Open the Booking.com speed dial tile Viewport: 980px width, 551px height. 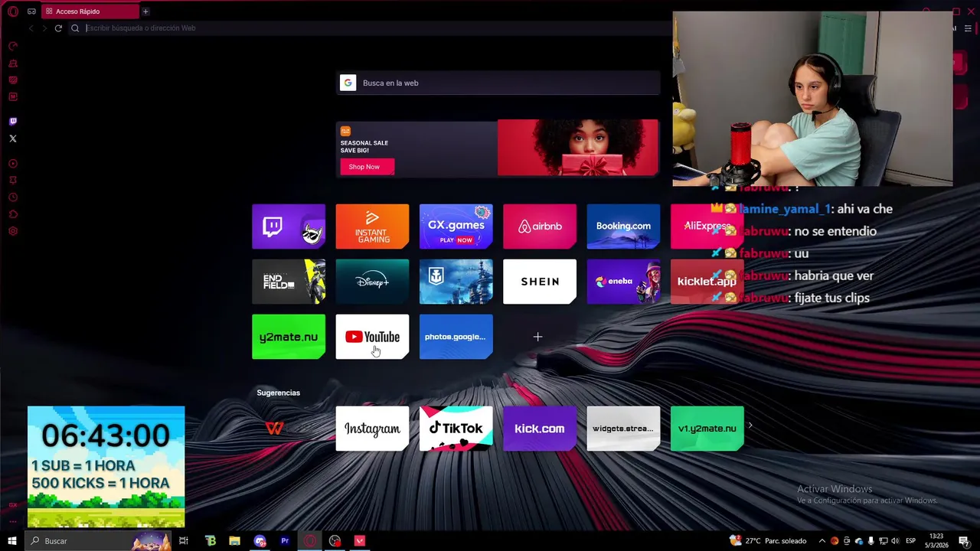623,227
